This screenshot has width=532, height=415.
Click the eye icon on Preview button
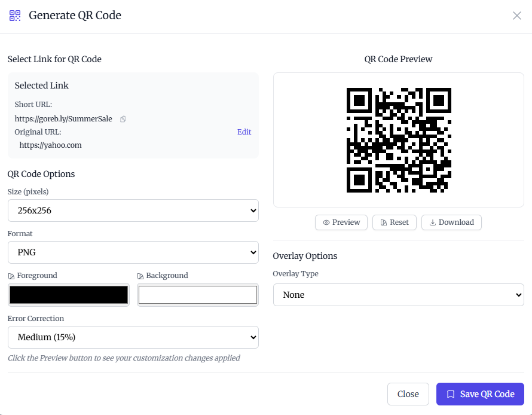(326, 222)
